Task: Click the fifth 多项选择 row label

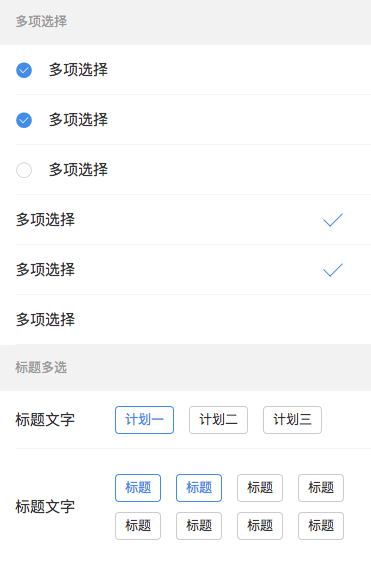Action: tap(45, 269)
